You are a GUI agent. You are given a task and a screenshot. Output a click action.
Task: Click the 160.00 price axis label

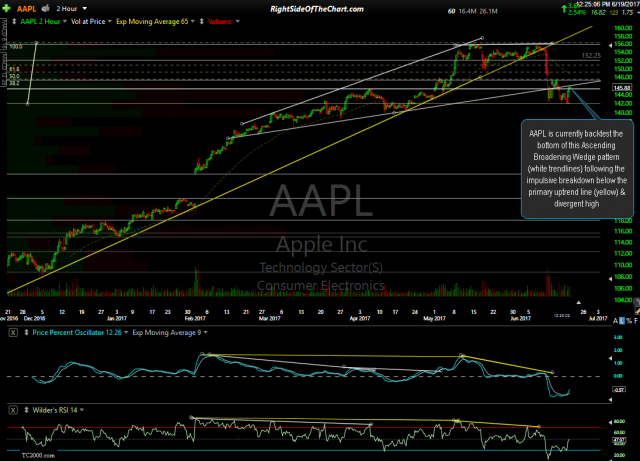click(623, 28)
